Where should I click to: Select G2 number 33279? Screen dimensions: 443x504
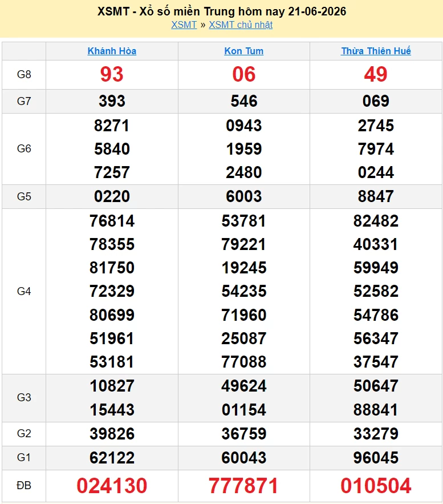(x=376, y=434)
